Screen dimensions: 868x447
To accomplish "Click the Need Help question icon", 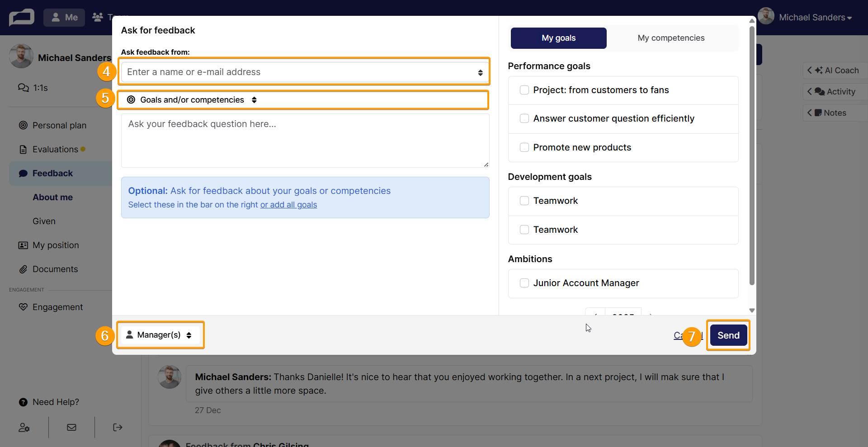I will click(23, 402).
